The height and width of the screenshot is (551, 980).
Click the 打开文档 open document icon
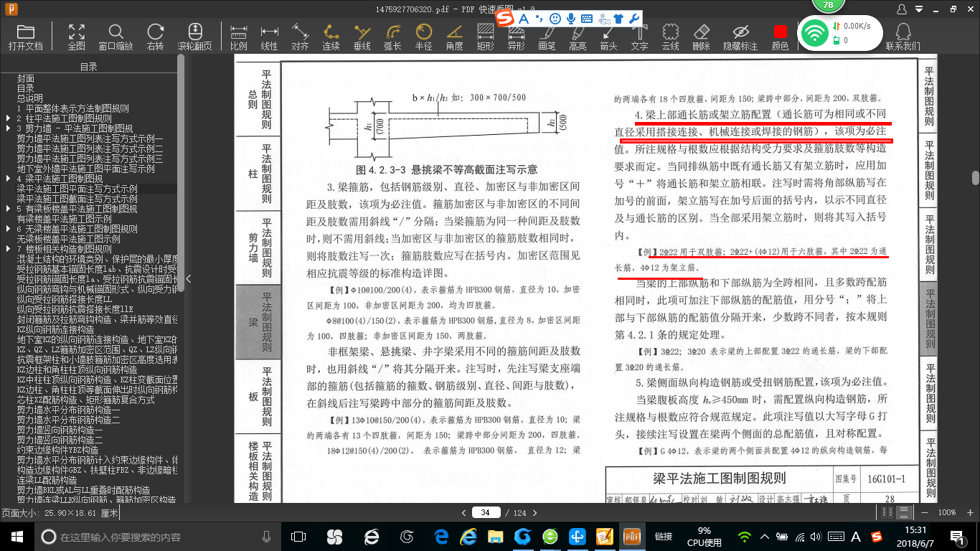[26, 37]
